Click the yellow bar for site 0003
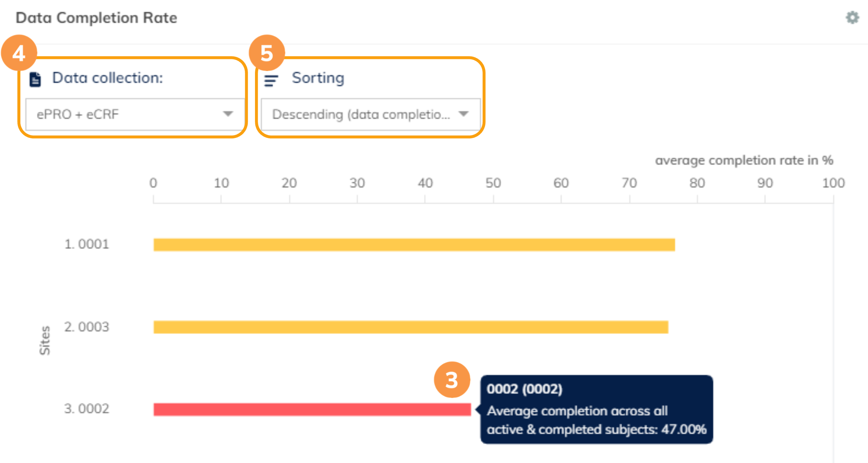The height and width of the screenshot is (463, 868). (411, 327)
